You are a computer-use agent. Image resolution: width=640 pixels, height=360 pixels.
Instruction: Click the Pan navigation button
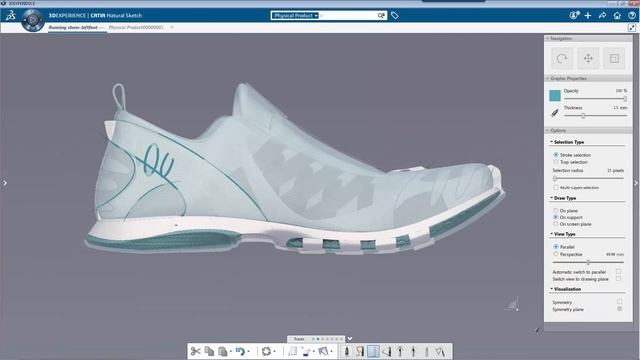point(588,58)
